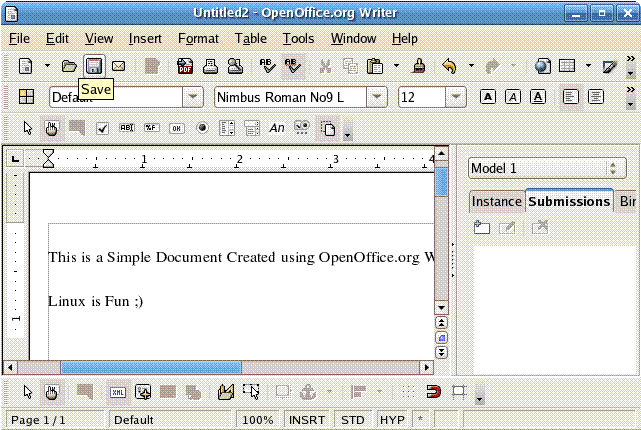Click the document as e-mail icon
The image size is (641, 430).
point(118,67)
